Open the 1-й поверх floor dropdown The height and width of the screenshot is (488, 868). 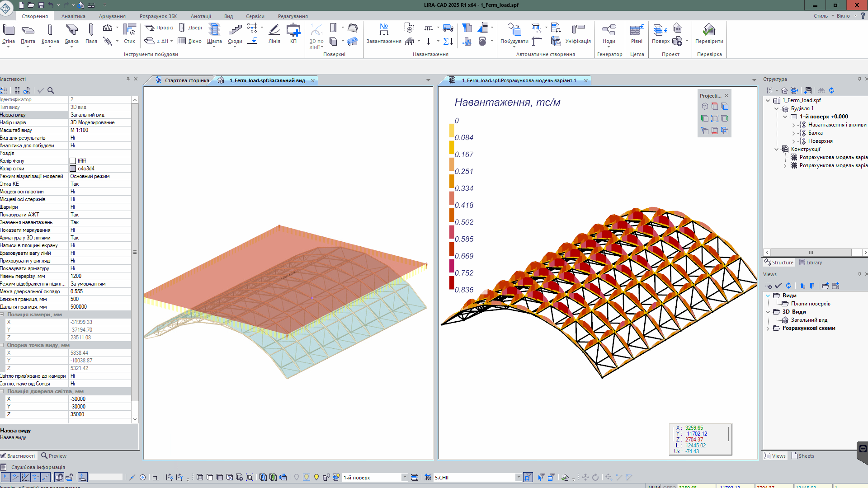(404, 478)
